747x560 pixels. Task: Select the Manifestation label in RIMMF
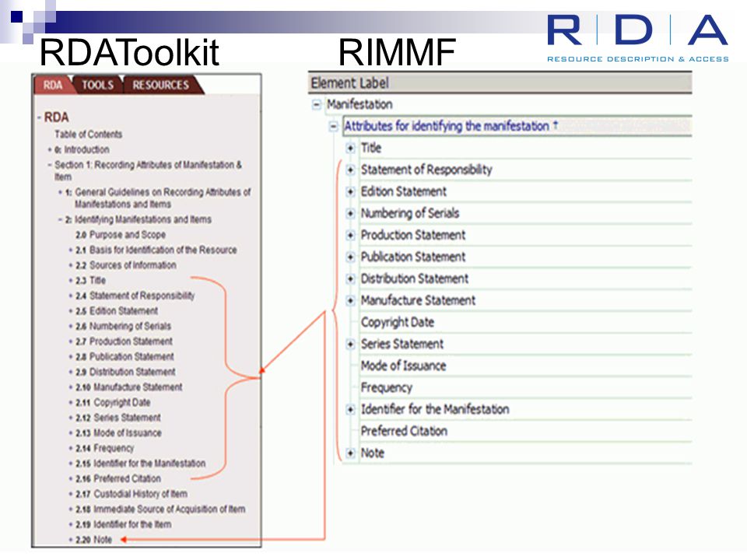(359, 104)
